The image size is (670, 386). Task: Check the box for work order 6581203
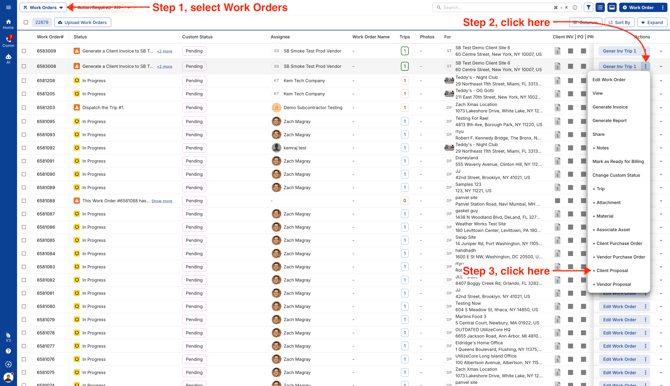tap(24, 107)
